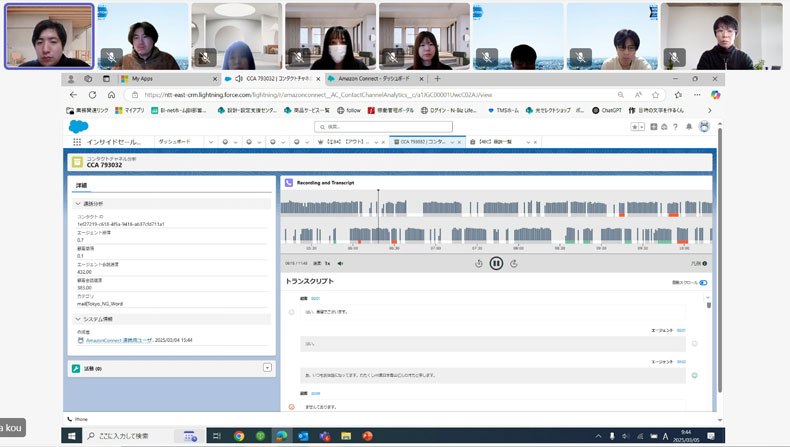The image size is (790, 447).
Task: Switch to the 最新一覧 workspace tab
Action: click(496, 142)
